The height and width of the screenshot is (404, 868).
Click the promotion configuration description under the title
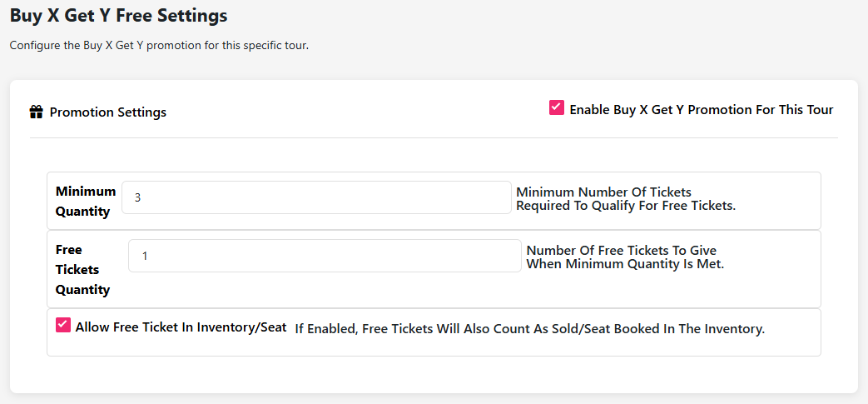tap(159, 45)
